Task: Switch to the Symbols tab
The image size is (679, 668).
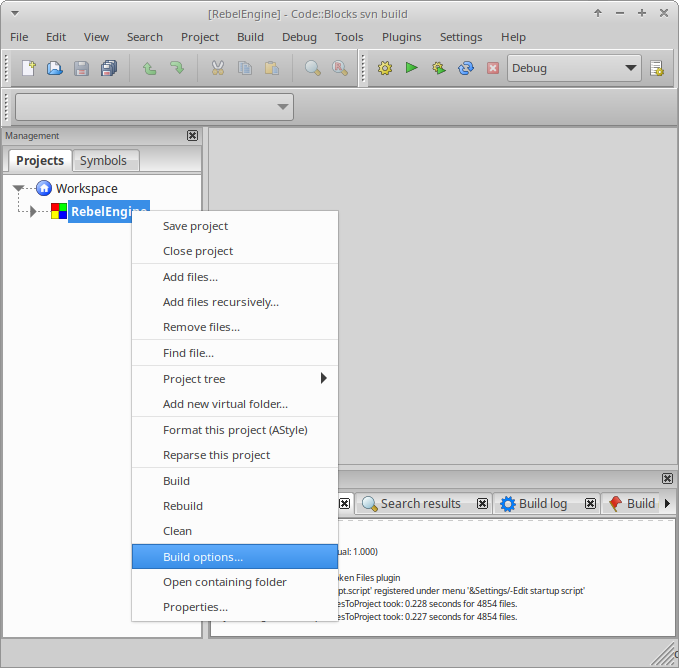Action: pyautogui.click(x=106, y=160)
